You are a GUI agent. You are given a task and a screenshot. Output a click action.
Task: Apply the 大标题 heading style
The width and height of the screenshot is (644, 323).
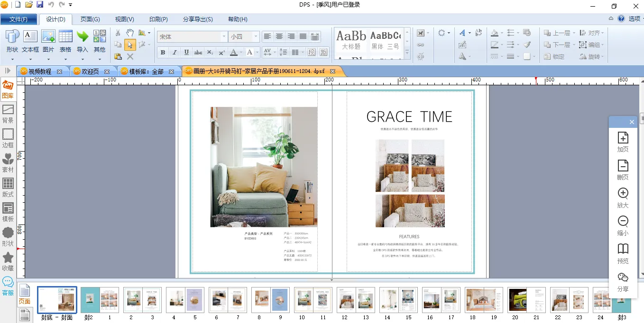point(351,40)
